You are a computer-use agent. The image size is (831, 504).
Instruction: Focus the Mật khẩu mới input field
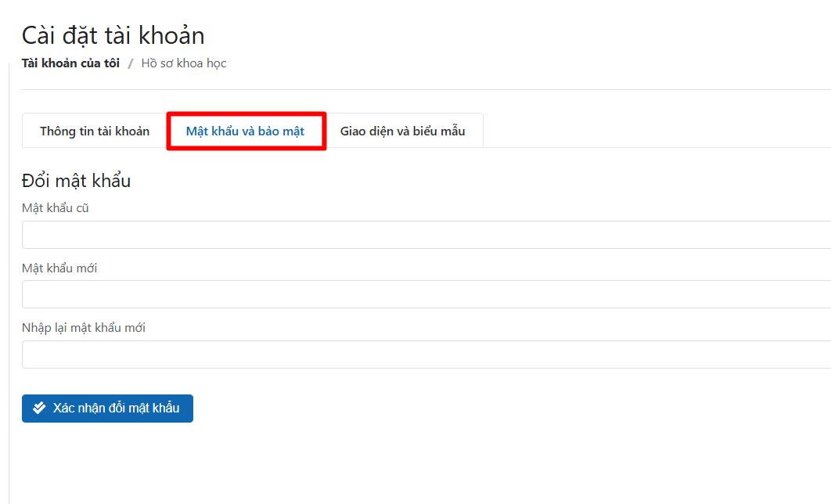click(x=426, y=294)
